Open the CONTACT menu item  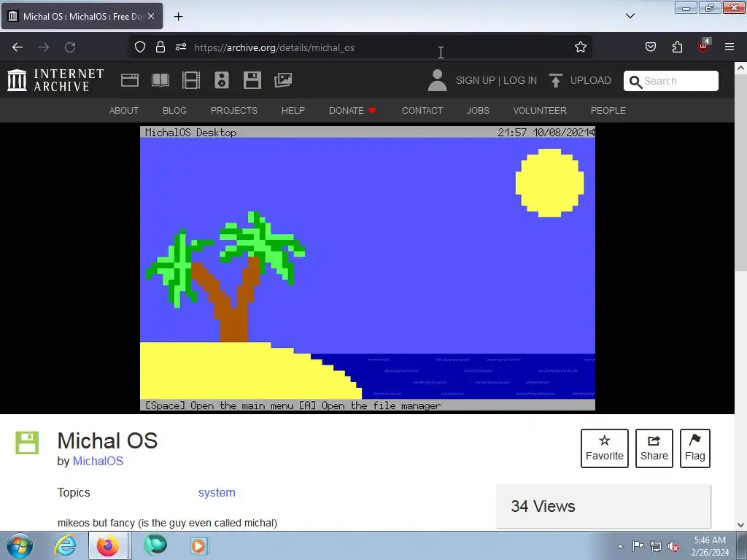(x=422, y=111)
